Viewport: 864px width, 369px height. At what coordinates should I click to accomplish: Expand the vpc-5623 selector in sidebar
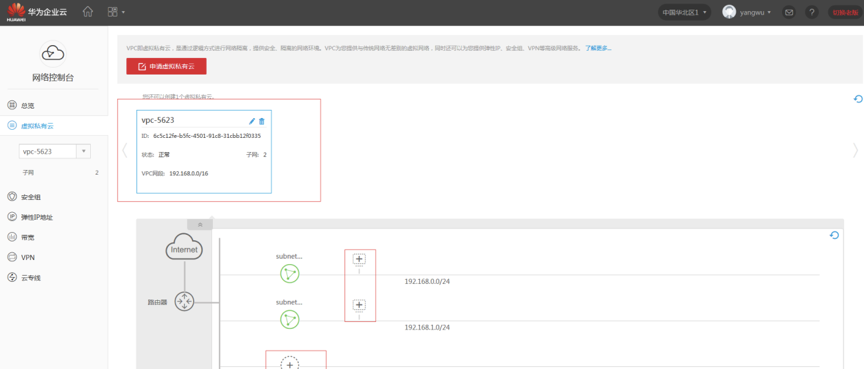55,151
